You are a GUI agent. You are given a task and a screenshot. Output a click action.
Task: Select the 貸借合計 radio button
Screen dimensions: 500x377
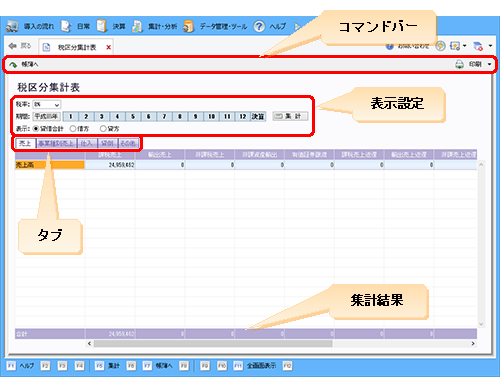(x=36, y=129)
